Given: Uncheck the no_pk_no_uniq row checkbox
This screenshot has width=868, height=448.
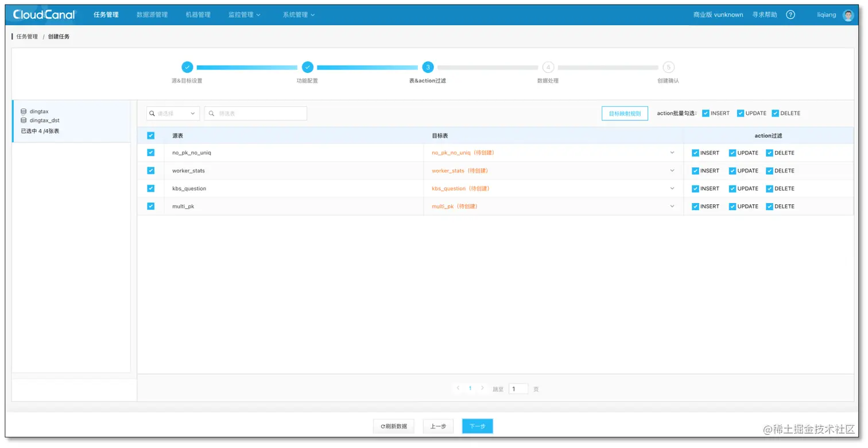Looking at the screenshot, I should pyautogui.click(x=151, y=153).
